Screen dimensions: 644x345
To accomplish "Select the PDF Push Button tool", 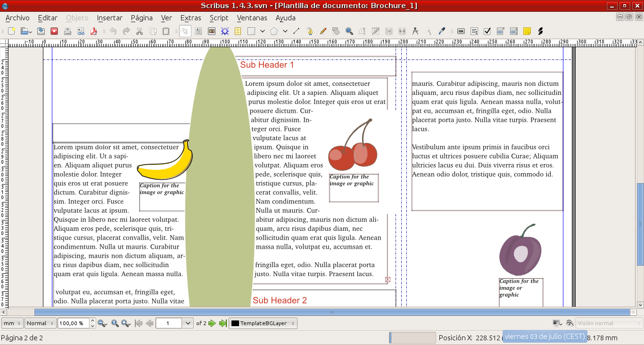I will point(461,31).
